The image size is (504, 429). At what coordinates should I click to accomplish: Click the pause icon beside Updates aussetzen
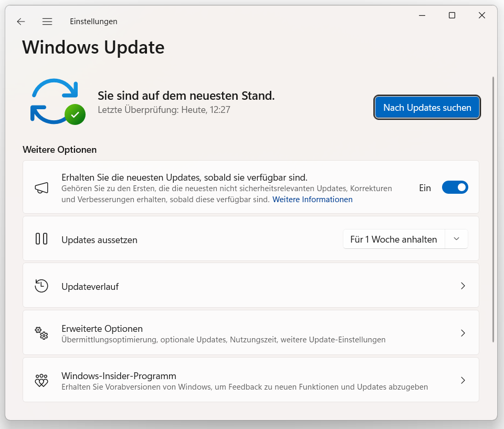click(41, 239)
